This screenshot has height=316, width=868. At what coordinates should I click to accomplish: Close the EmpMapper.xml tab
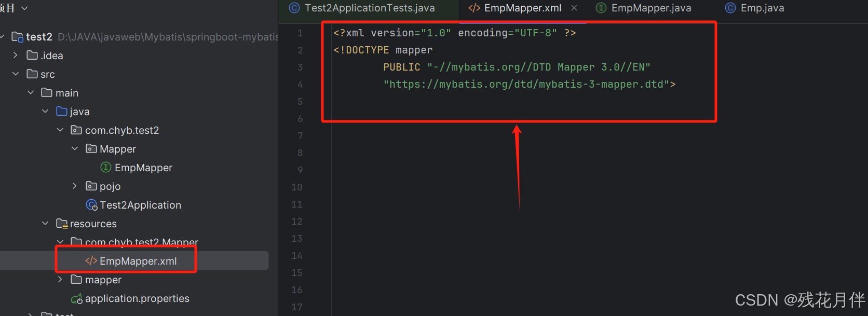point(574,8)
